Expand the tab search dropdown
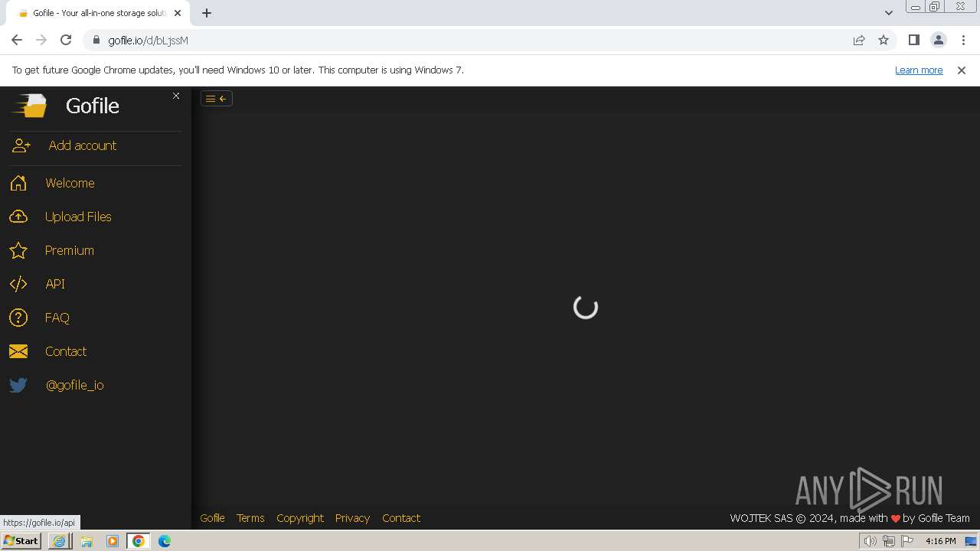 tap(889, 13)
